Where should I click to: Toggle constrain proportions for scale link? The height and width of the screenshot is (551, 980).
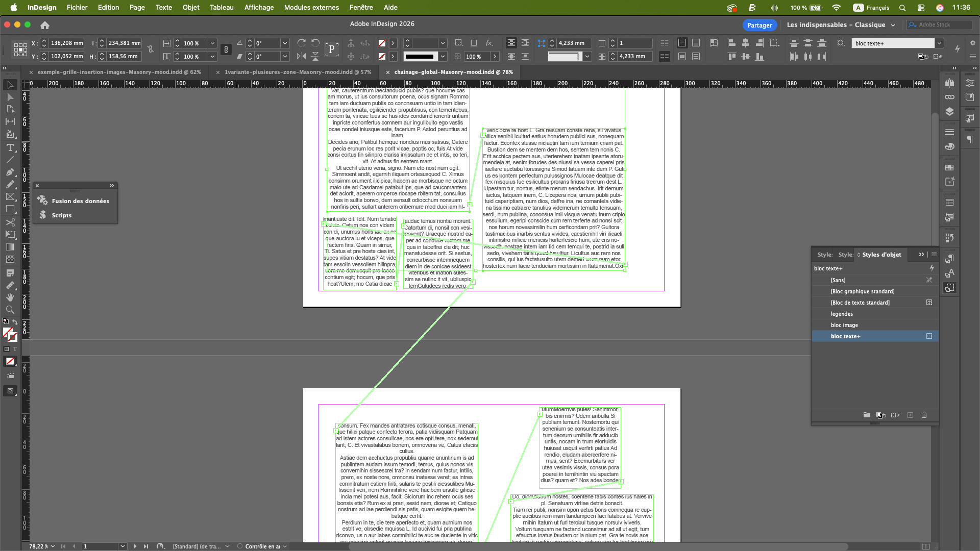pos(226,49)
